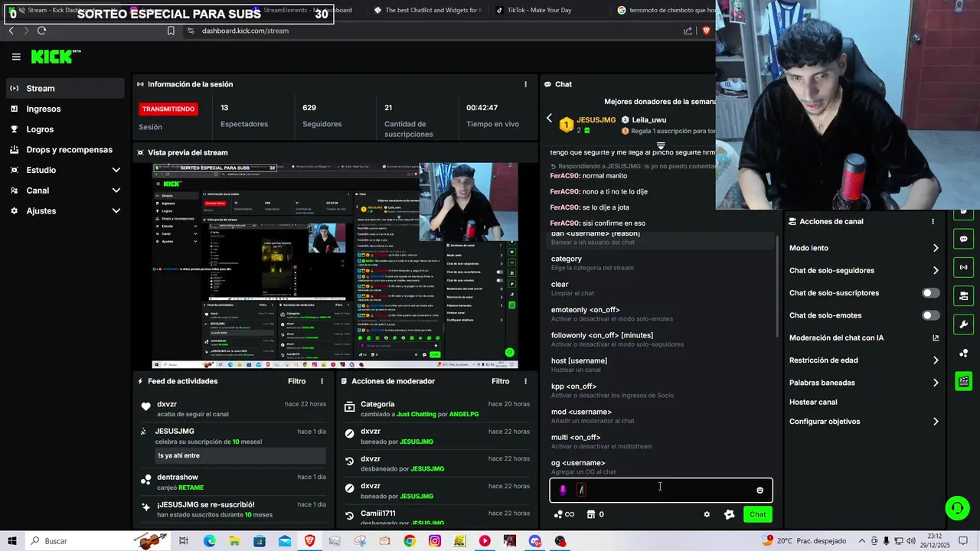Open the emoji picker in chat input
Image resolution: width=980 pixels, height=551 pixels.
pyautogui.click(x=759, y=491)
